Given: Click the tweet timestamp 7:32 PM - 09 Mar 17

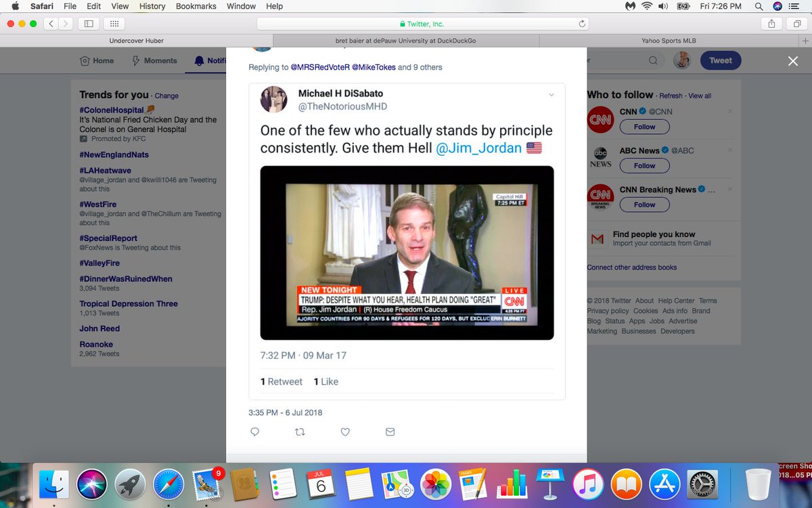Looking at the screenshot, I should (303, 356).
